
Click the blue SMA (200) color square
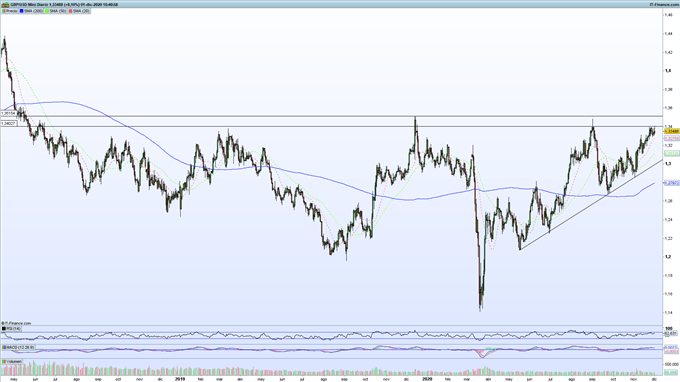21,11
